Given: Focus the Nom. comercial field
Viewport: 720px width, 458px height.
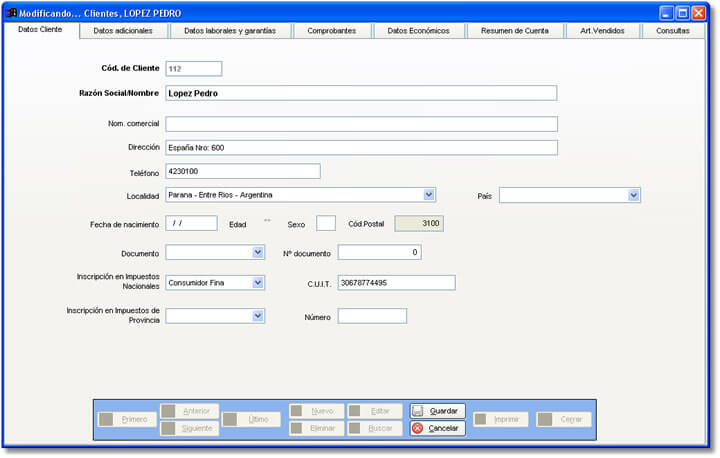Looking at the screenshot, I should point(361,124).
